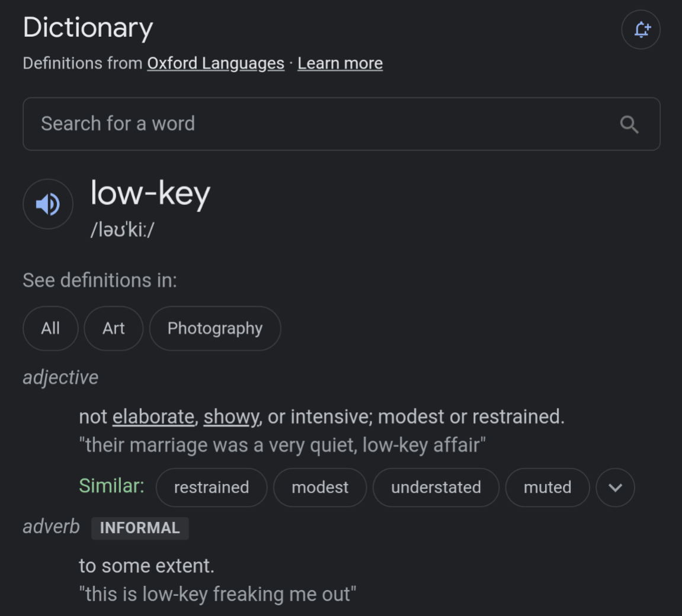Click the INFORMAL label badge
The width and height of the screenshot is (682, 616).
[140, 528]
